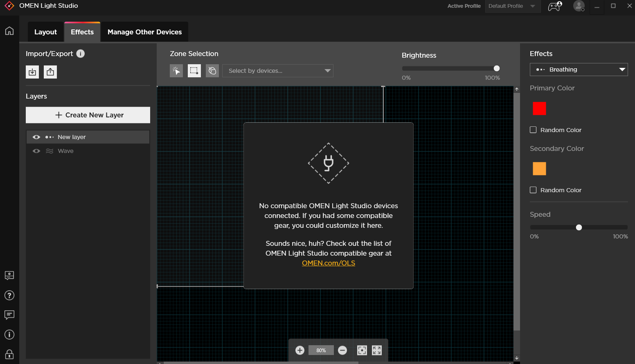Click the canvas vertical scrollbar thumb
Viewport: 635px width, 364px height.
point(517,211)
